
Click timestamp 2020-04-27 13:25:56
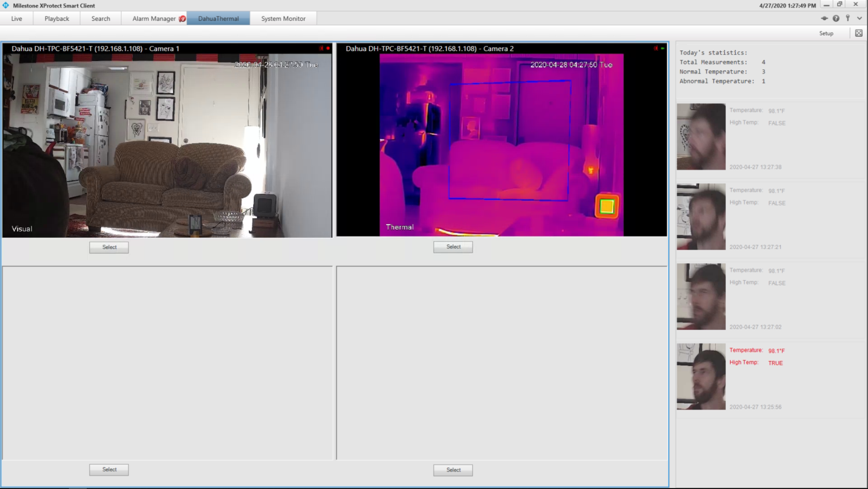tap(755, 407)
